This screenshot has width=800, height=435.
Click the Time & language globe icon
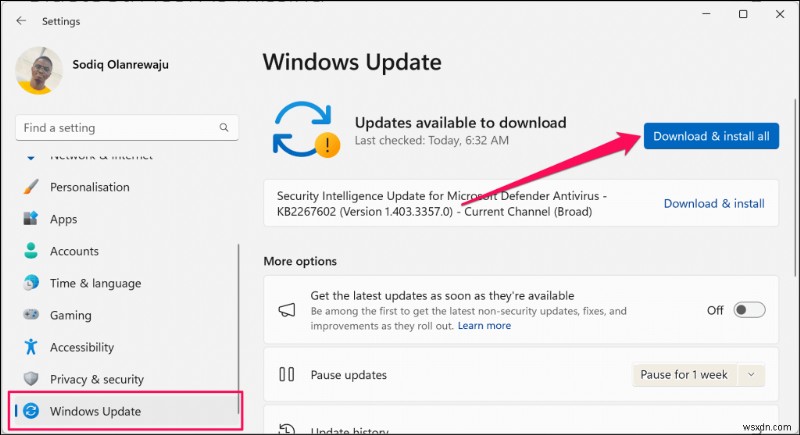click(x=31, y=283)
